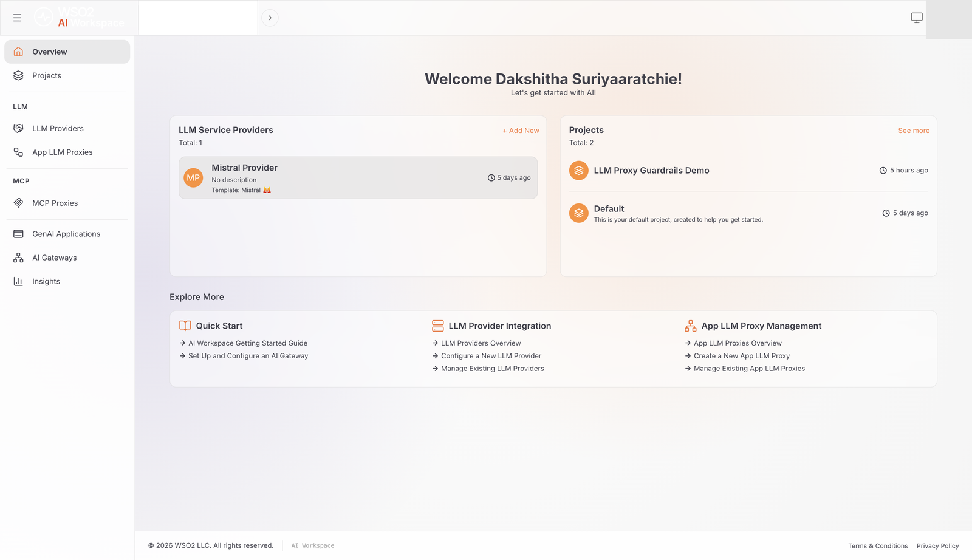Open Privacy Policy
The image size is (972, 560).
tap(937, 546)
